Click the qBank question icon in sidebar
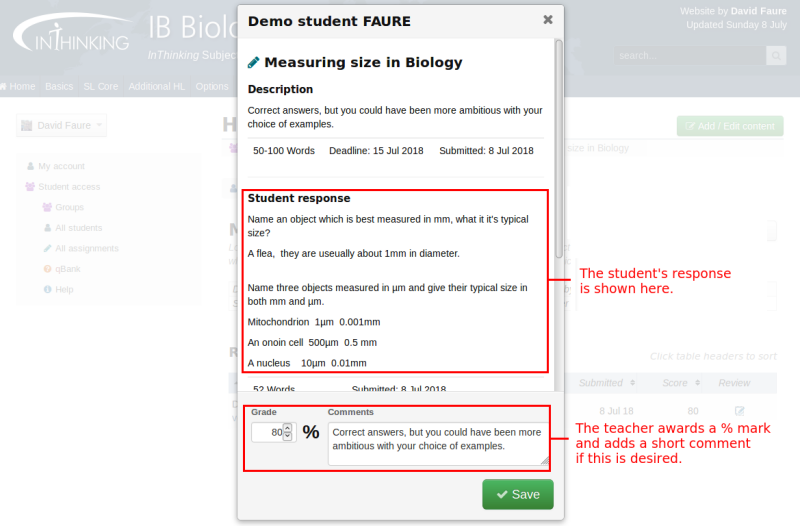 coord(47,269)
